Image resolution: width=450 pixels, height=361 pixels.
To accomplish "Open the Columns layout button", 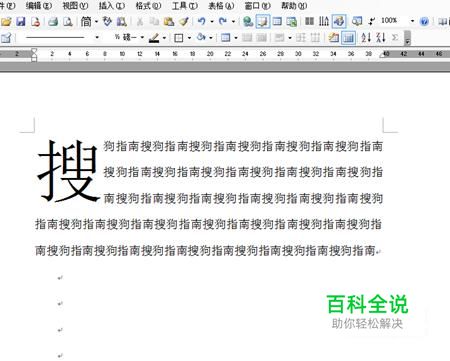I will [309, 22].
